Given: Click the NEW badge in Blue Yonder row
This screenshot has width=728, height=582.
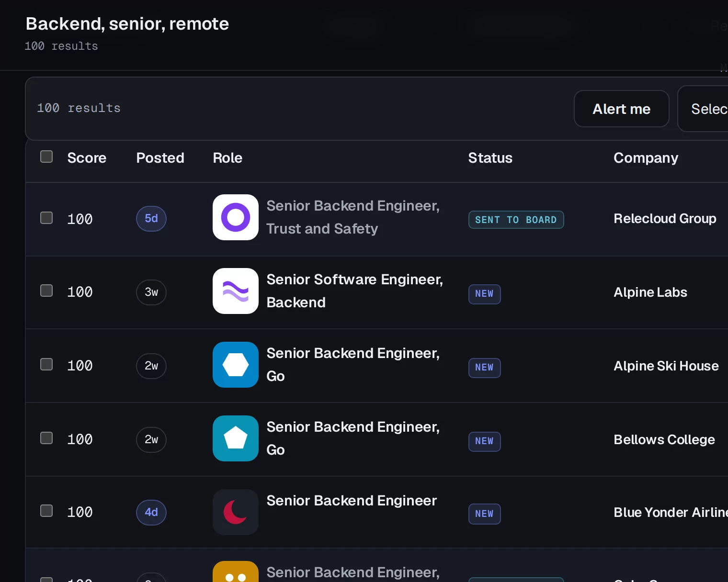Looking at the screenshot, I should click(484, 514).
